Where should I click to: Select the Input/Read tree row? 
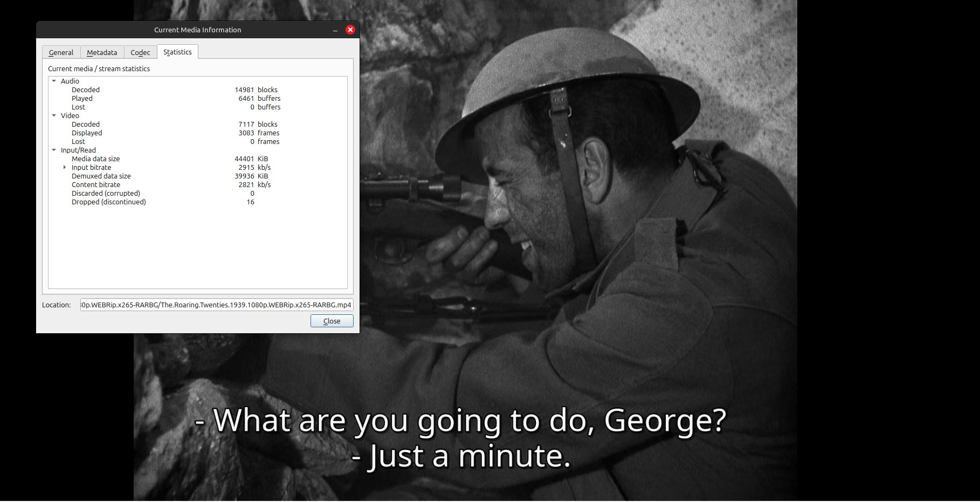click(198, 150)
